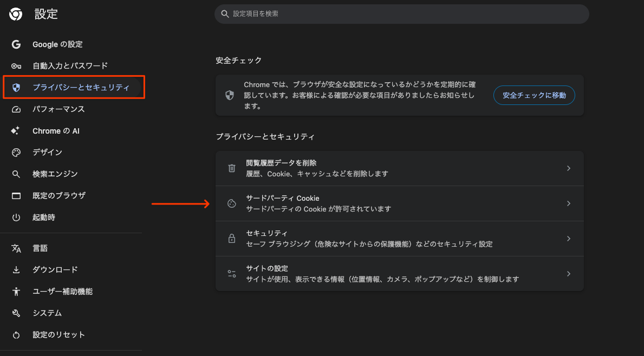This screenshot has width=644, height=356.
Task: Click the sliders icon for サイトの設定
Action: point(232,274)
